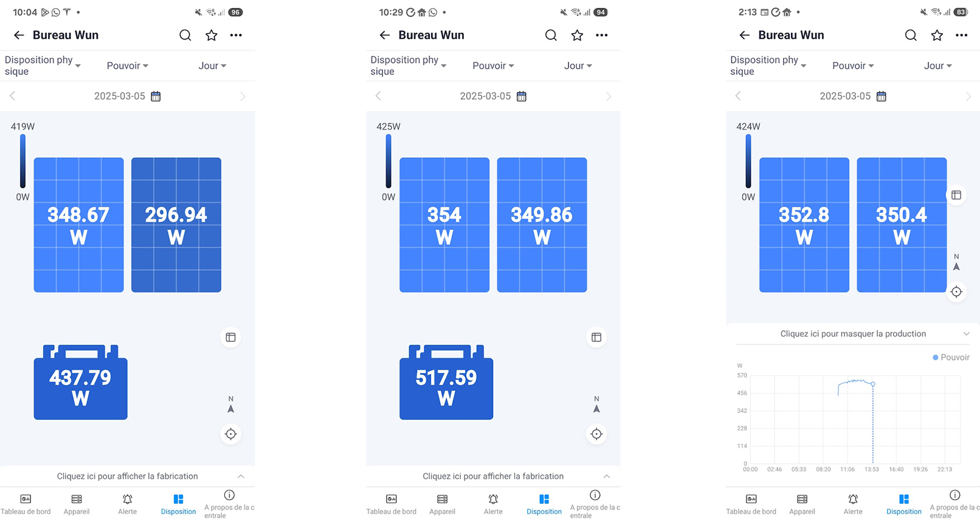The width and height of the screenshot is (980, 519).
Task: Open the Alerte tab on the rightmost phone screen
Action: tap(853, 504)
